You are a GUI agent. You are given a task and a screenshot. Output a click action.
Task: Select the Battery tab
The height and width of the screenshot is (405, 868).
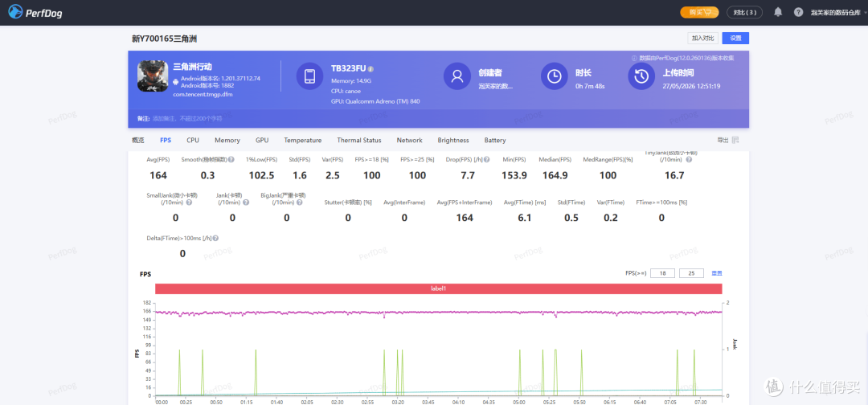pyautogui.click(x=495, y=141)
